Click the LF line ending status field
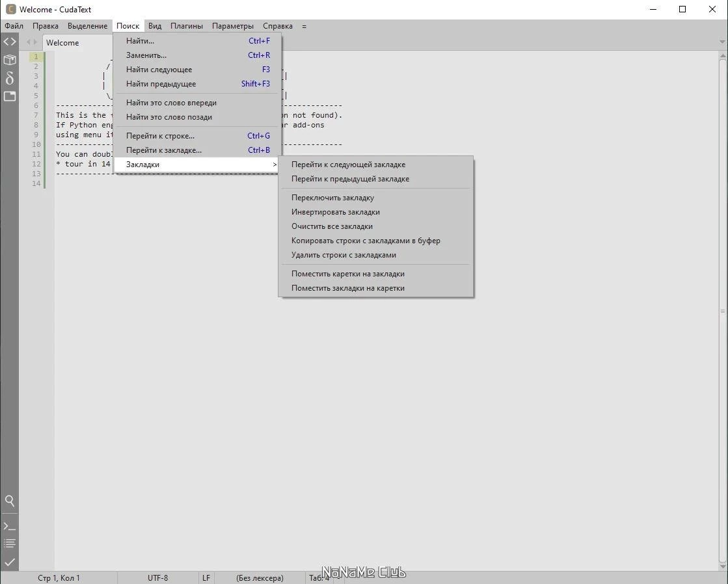Viewport: 728px width, 584px height. pos(206,578)
